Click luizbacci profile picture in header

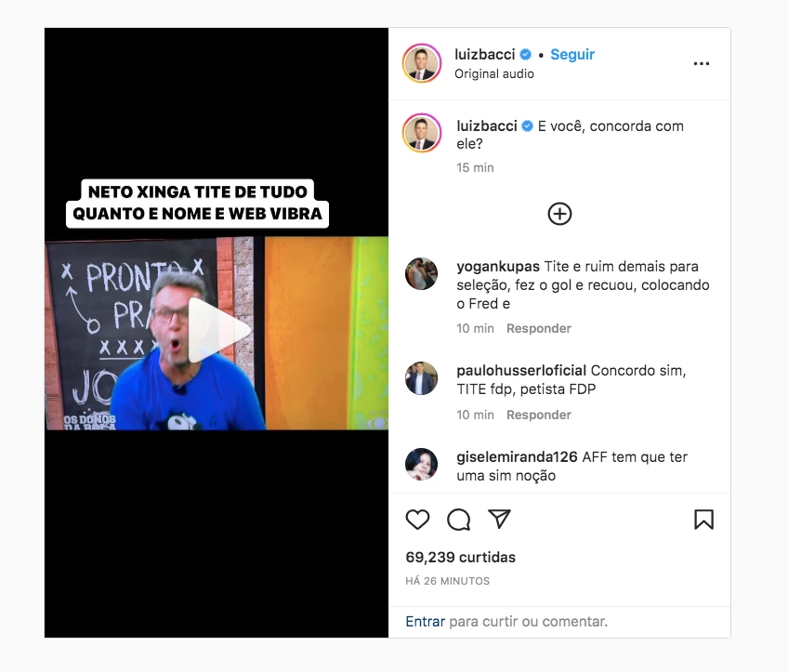(422, 63)
